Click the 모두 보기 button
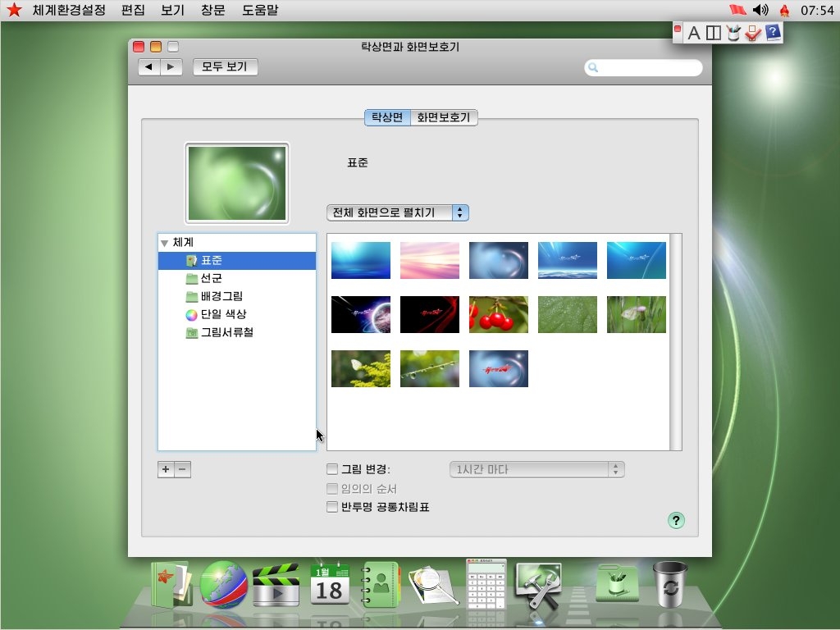 pos(225,67)
